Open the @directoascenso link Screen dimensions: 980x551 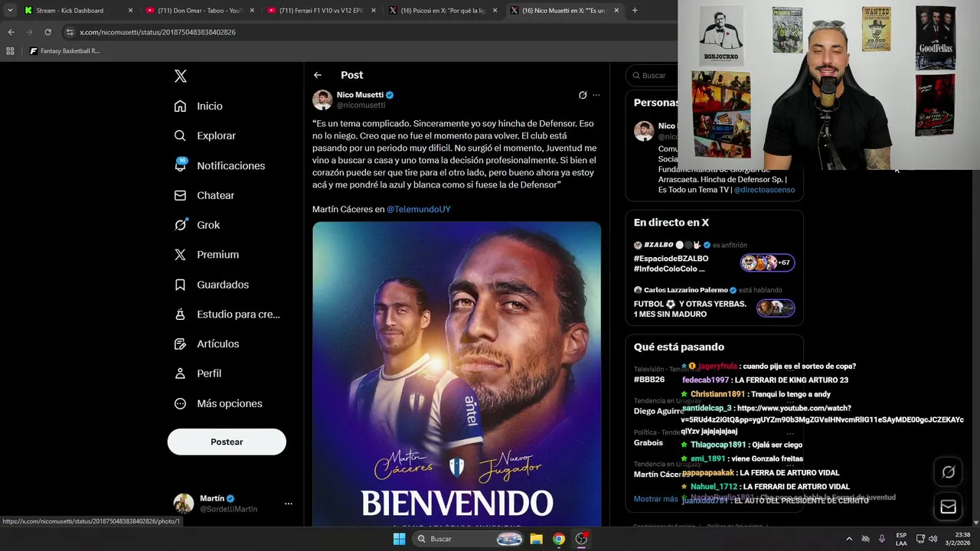pyautogui.click(x=764, y=190)
